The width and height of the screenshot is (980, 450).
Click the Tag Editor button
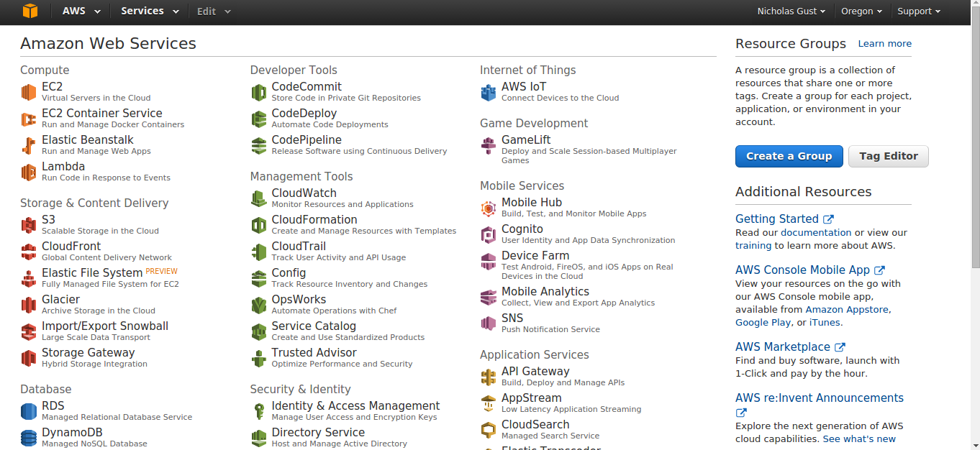tap(889, 156)
